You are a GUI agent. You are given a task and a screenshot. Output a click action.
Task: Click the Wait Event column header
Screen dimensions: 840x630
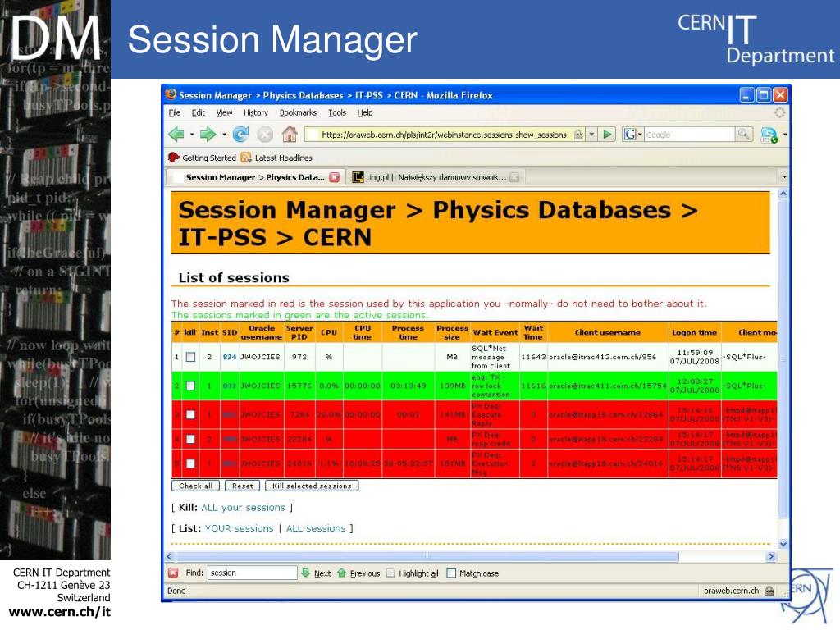[495, 332]
